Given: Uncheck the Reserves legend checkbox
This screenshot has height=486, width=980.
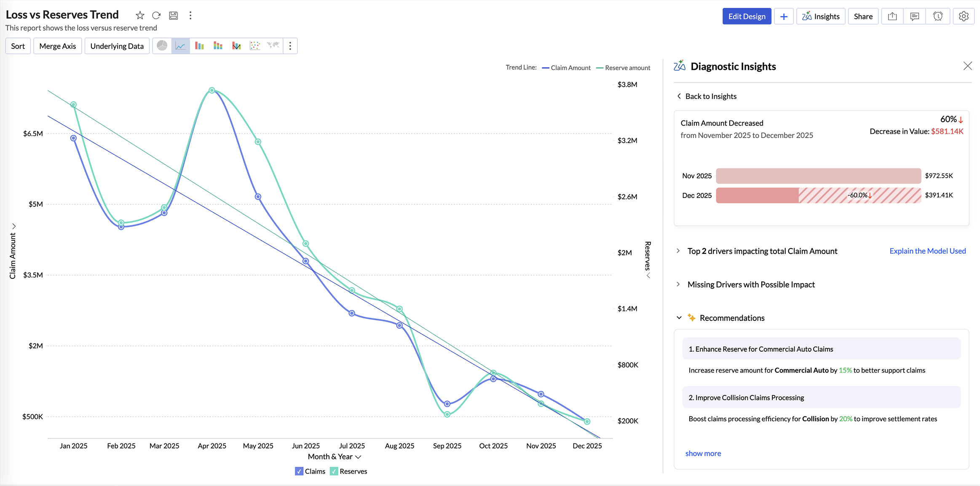Looking at the screenshot, I should click(x=334, y=471).
